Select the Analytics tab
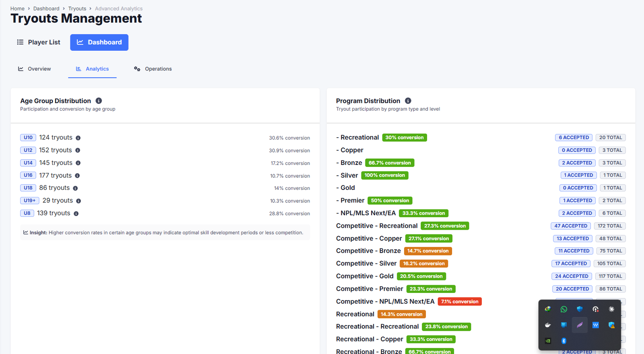This screenshot has height=354, width=644. pos(93,69)
